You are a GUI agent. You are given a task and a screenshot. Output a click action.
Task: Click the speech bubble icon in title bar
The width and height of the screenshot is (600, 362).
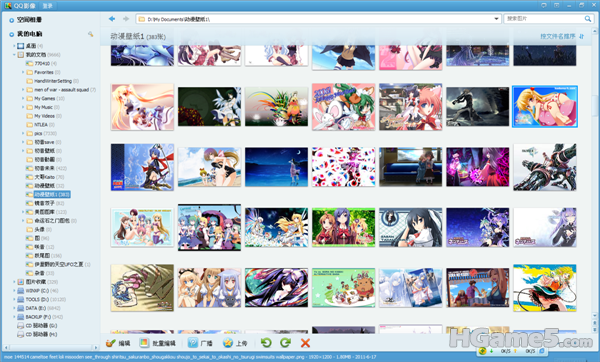pyautogui.click(x=544, y=5)
